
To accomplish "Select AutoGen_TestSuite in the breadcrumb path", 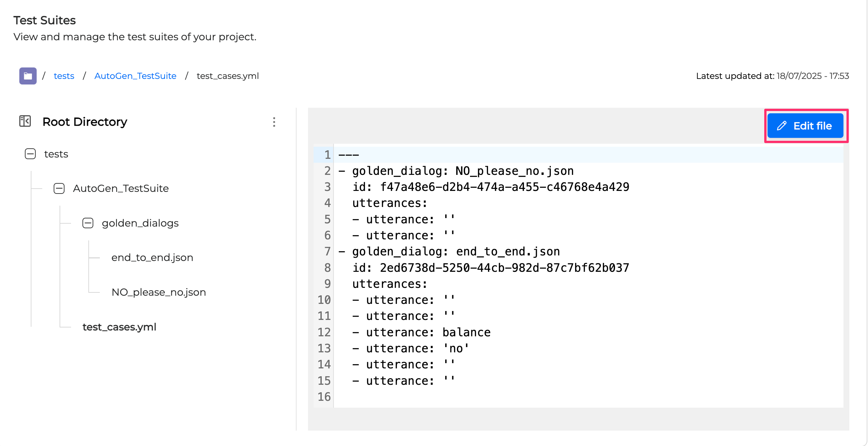I will click(135, 76).
